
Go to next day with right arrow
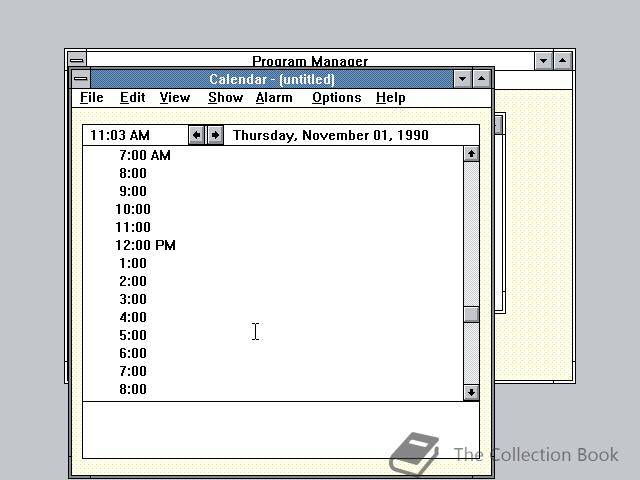coord(215,135)
